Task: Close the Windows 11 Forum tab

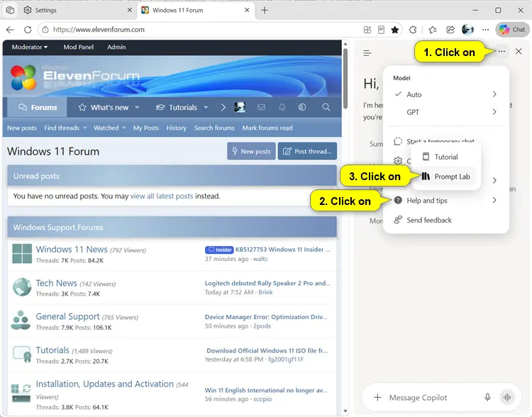Action: [x=247, y=10]
